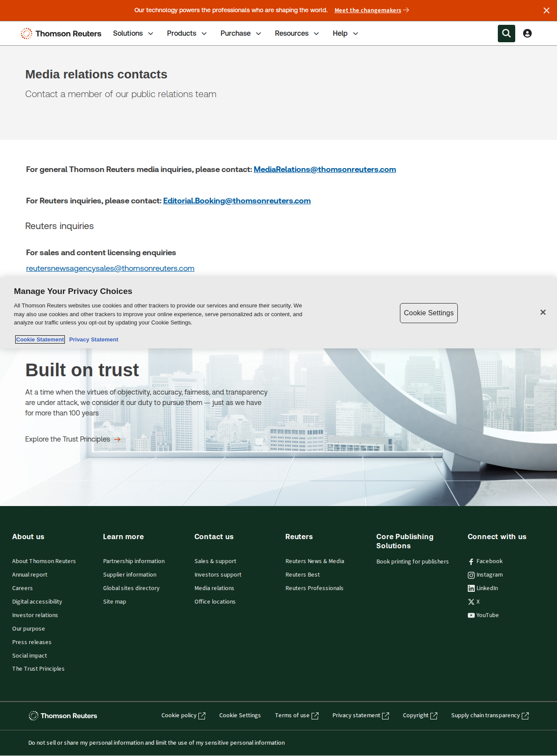Follow the Meet the changemakers link

pyautogui.click(x=368, y=10)
